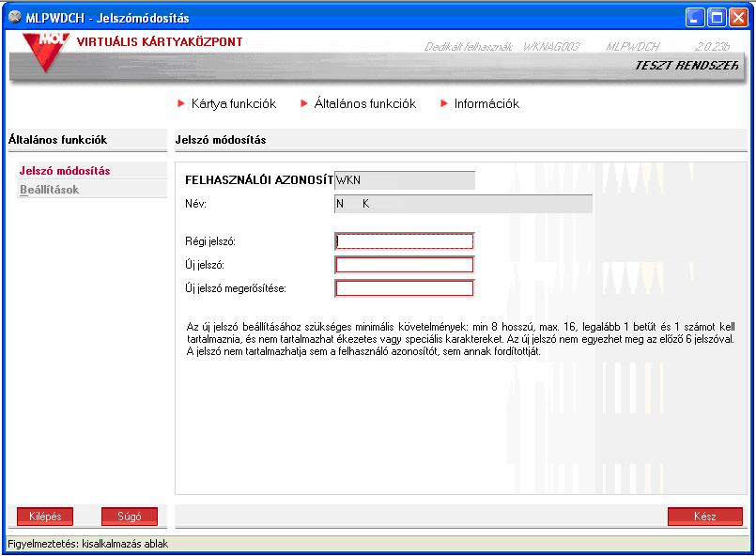Click the Név field

(x=463, y=204)
